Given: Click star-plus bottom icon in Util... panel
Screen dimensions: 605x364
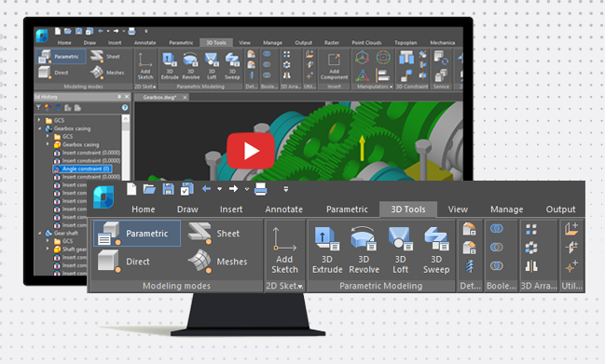Looking at the screenshot, I should (571, 266).
